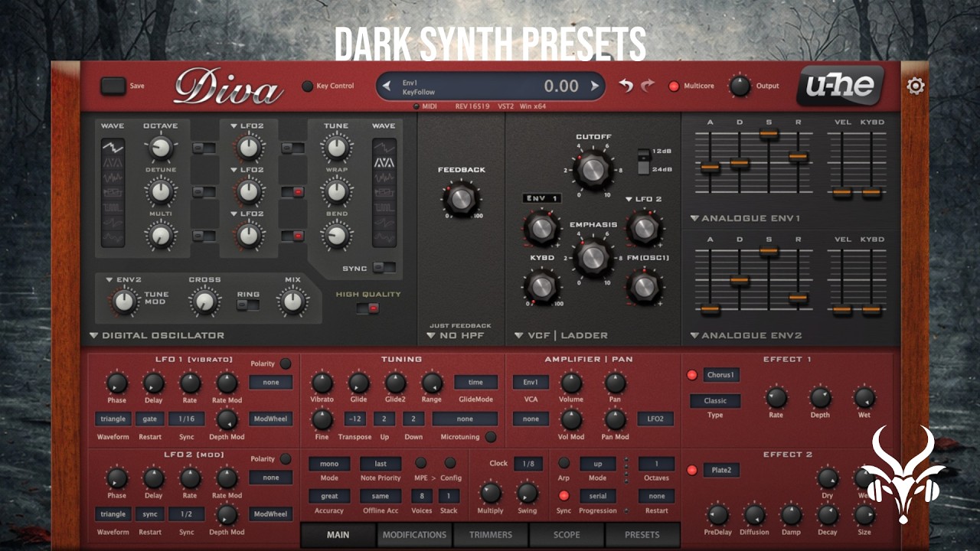
Task: Click the voice Mode mono button
Action: [x=329, y=464]
